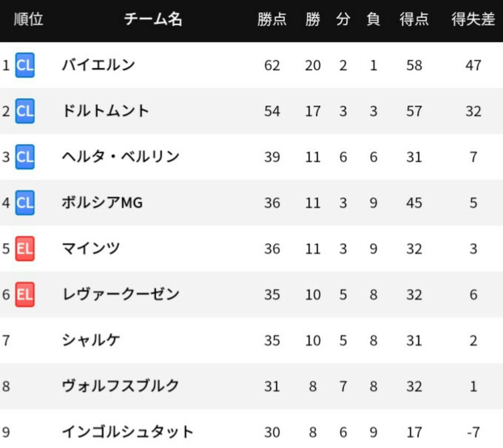Select the インゴルシュタット team name
Screen dimensions: 503x448
128,432
